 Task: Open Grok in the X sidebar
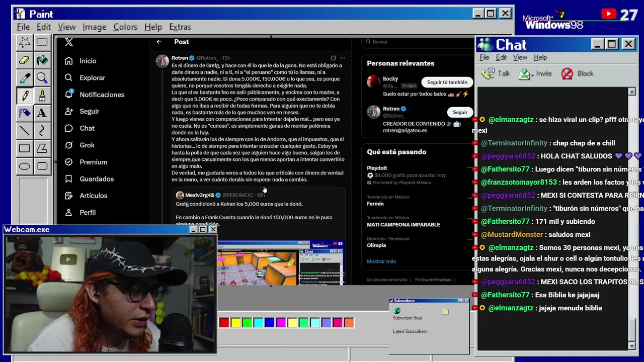pyautogui.click(x=80, y=145)
